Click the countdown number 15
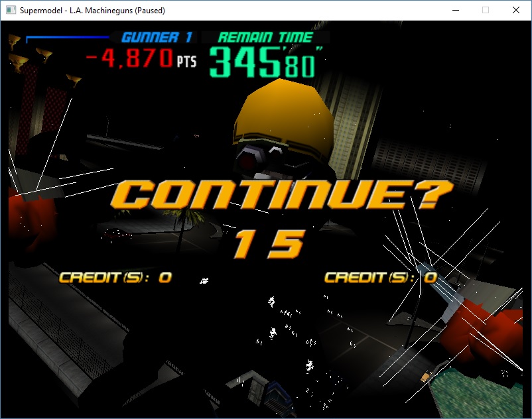Screen dimensions: 532x419 pos(269,244)
